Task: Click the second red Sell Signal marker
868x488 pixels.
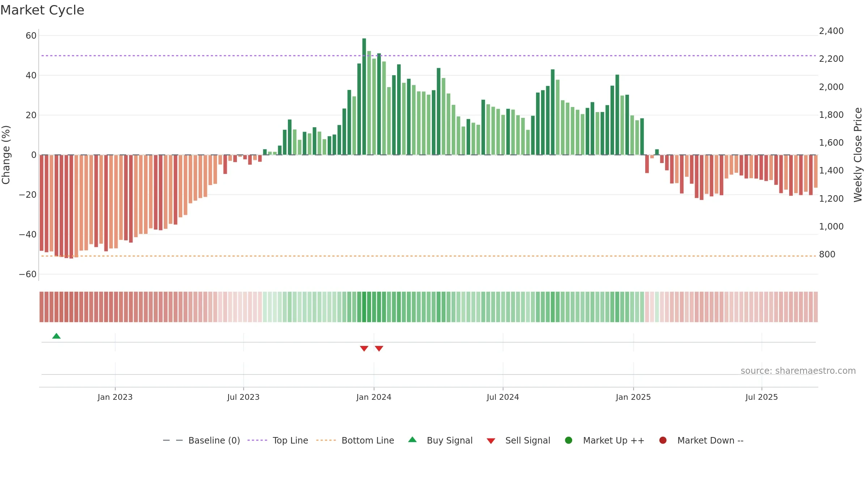Action: pos(379,348)
